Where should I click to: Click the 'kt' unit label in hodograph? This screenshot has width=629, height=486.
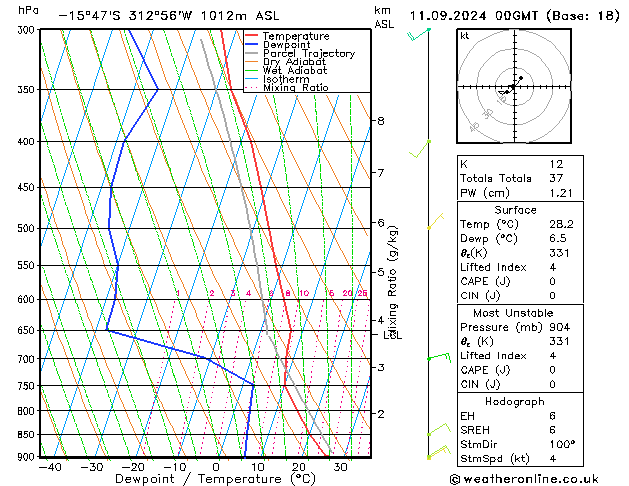coord(465,36)
